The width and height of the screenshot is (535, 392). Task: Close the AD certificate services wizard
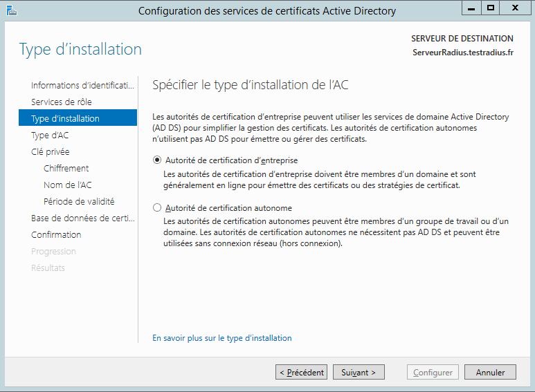pos(514,8)
